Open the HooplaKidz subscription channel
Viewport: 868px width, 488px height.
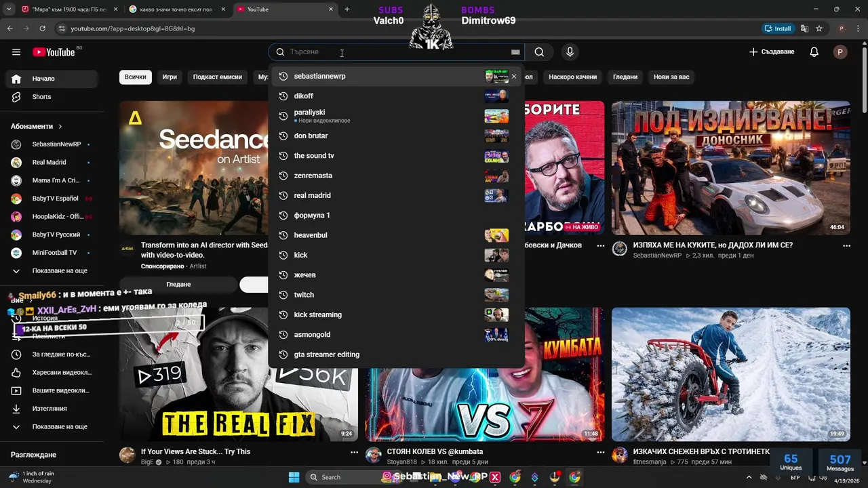click(52, 217)
